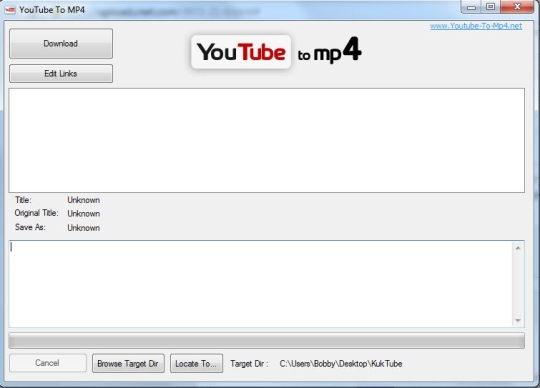This screenshot has width=540, height=388.
Task: Click the log scrollbar up arrow
Action: [518, 248]
